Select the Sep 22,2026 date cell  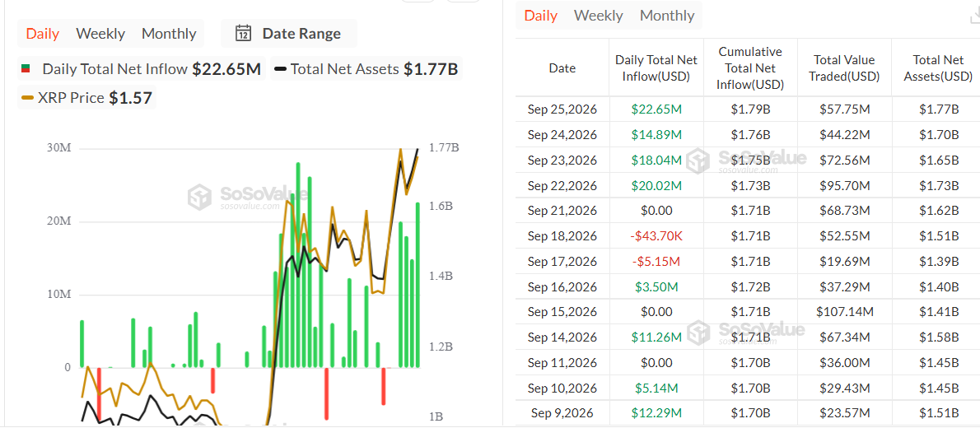point(562,185)
